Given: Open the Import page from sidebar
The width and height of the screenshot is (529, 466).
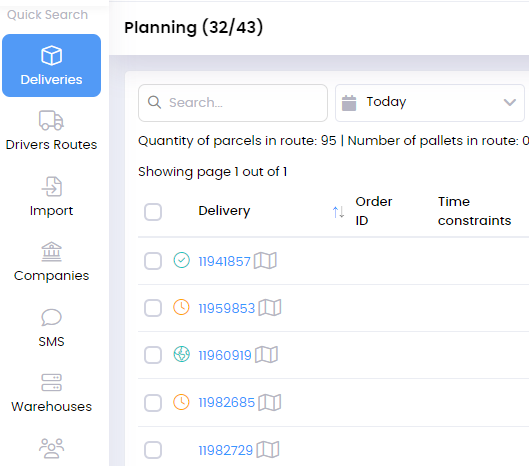Looking at the screenshot, I should (51, 196).
